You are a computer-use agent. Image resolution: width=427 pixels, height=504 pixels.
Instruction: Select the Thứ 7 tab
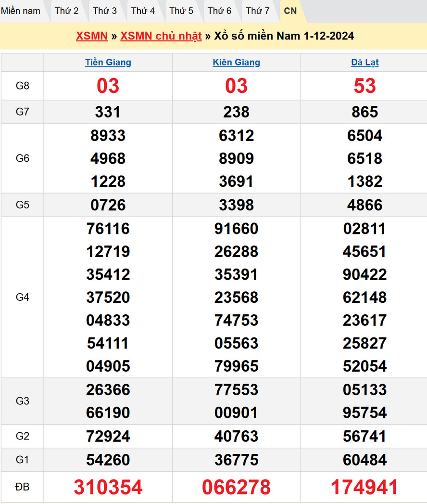pos(258,11)
